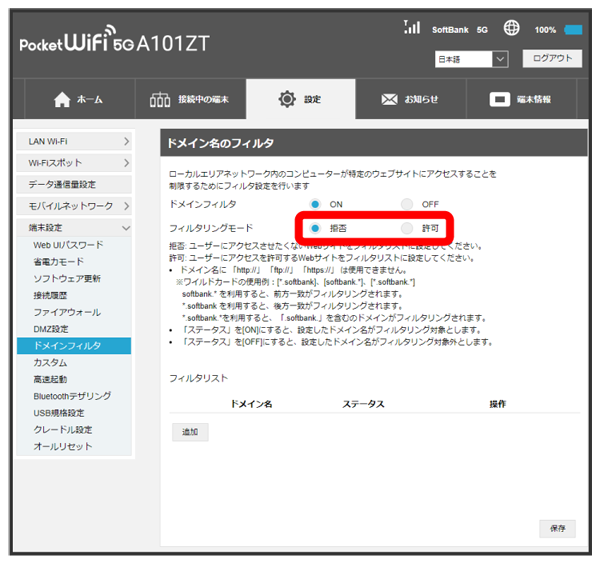Click the 保存 button

point(557,527)
